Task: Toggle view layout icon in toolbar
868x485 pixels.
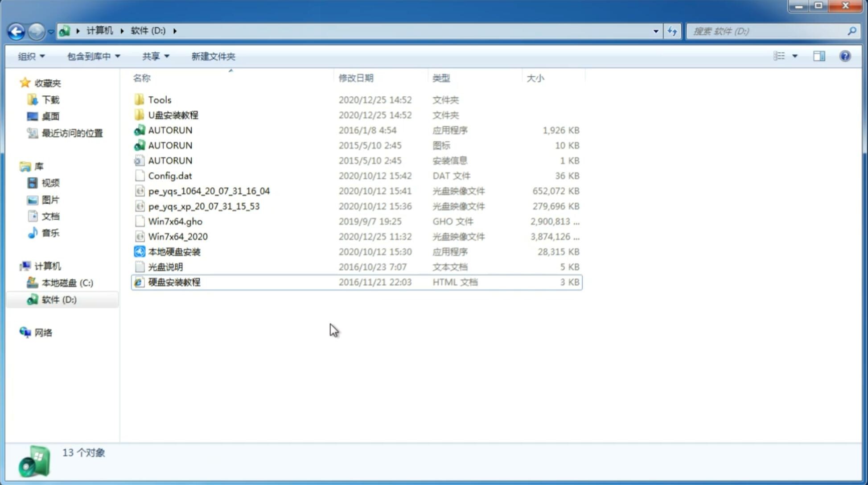Action: 820,56
